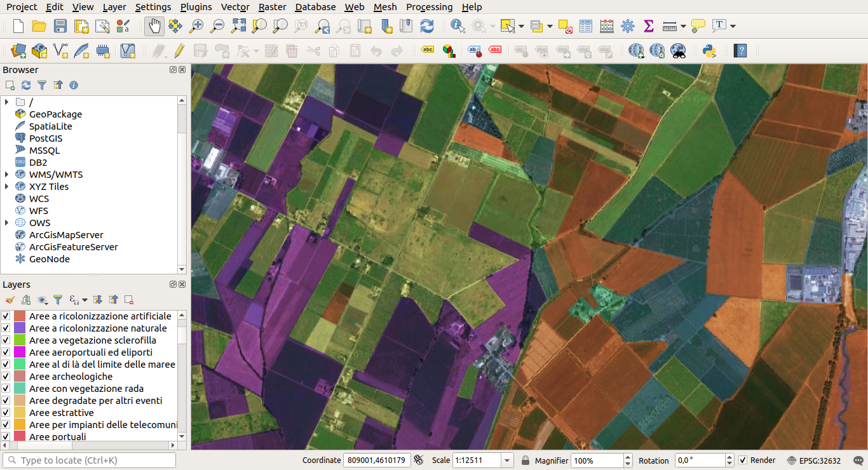
Task: Open the Attribute Table icon
Action: [586, 26]
